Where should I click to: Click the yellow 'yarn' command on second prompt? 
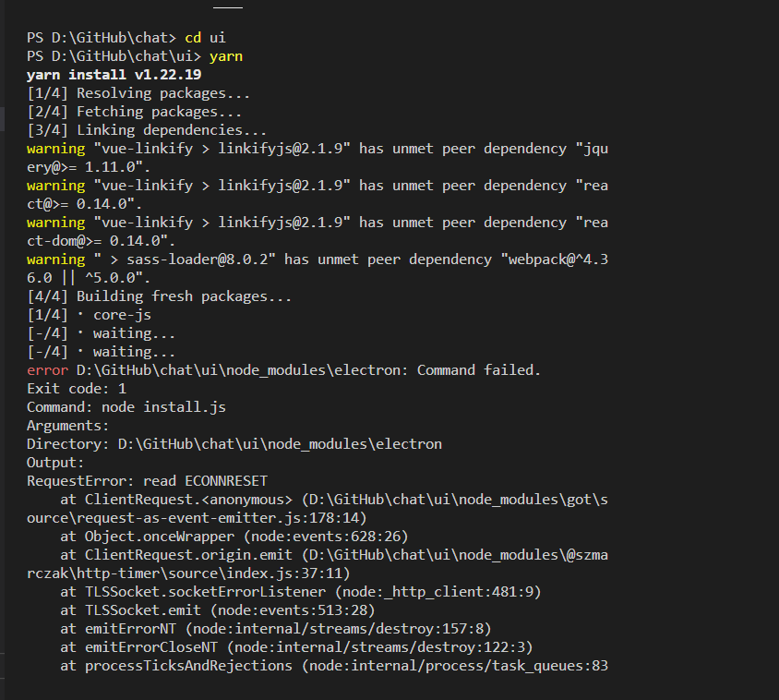pyautogui.click(x=226, y=56)
